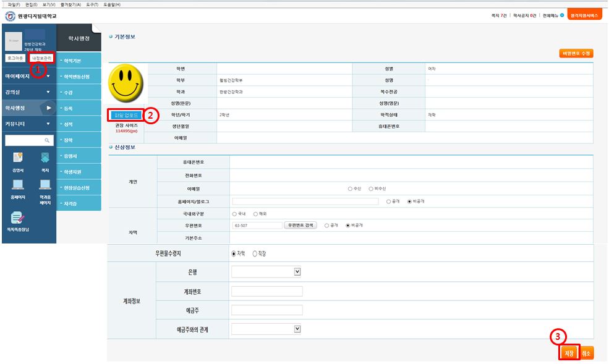
Task: Select 국내 radio for address type
Action: [x=235, y=213]
